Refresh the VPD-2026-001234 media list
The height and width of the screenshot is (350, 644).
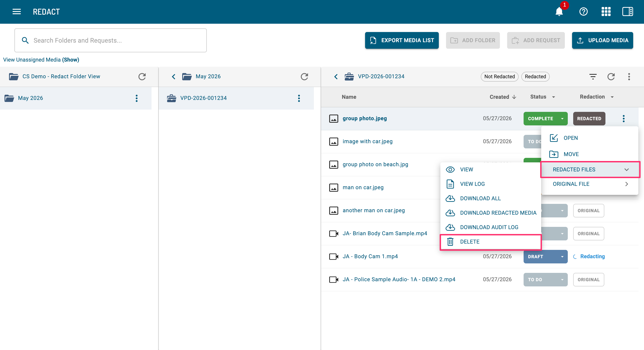click(611, 76)
